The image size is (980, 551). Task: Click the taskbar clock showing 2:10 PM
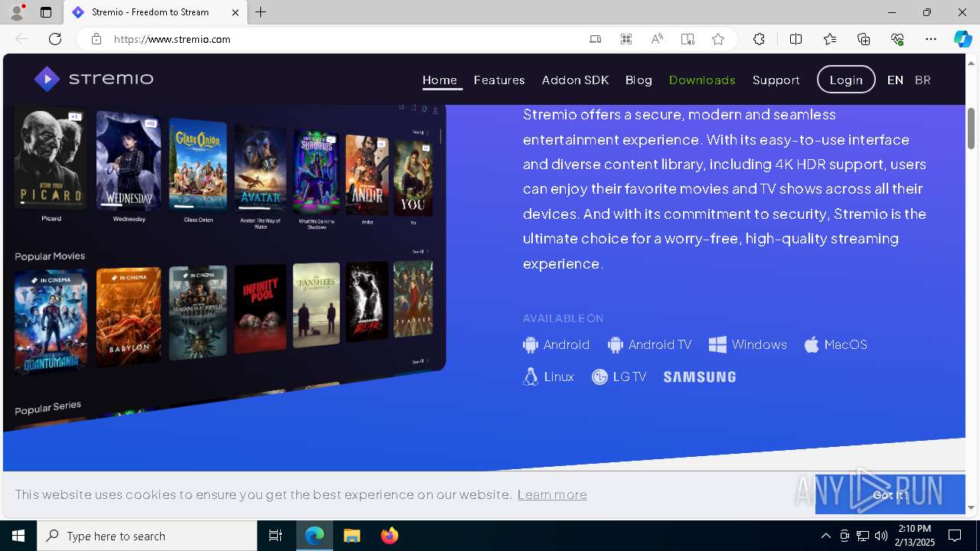(x=914, y=536)
